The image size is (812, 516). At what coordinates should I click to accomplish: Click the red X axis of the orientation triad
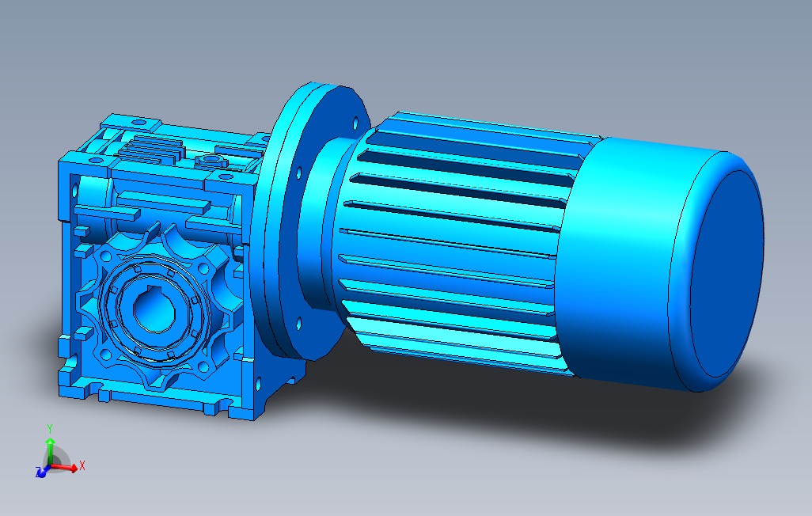click(65, 467)
